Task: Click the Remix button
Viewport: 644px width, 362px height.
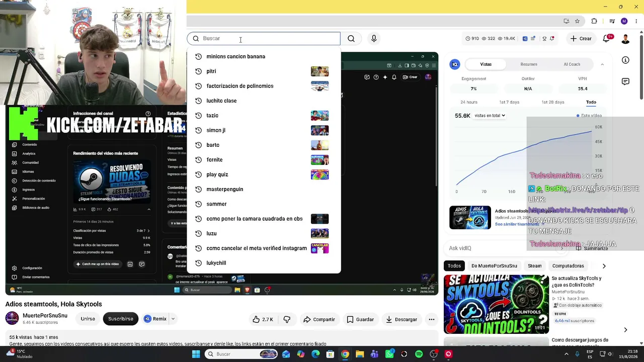Action: pyautogui.click(x=155, y=319)
